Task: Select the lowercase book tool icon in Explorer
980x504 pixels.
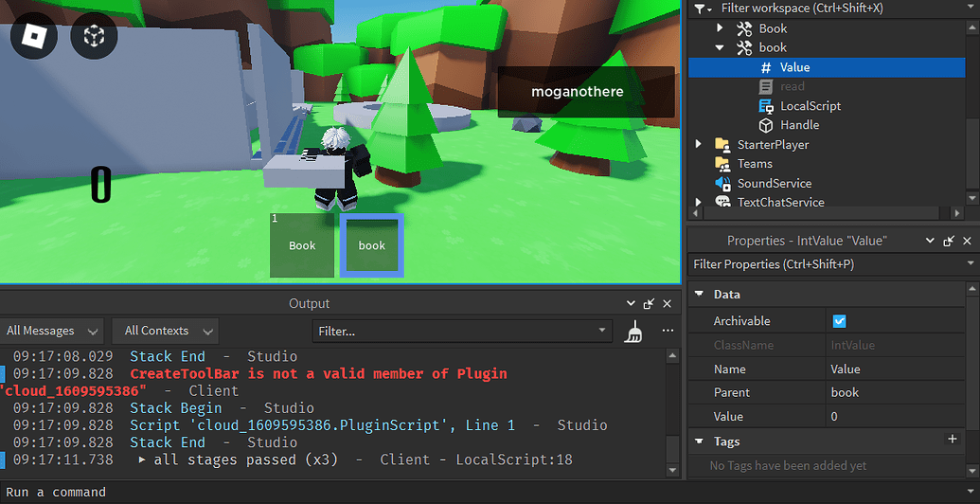Action: click(743, 47)
